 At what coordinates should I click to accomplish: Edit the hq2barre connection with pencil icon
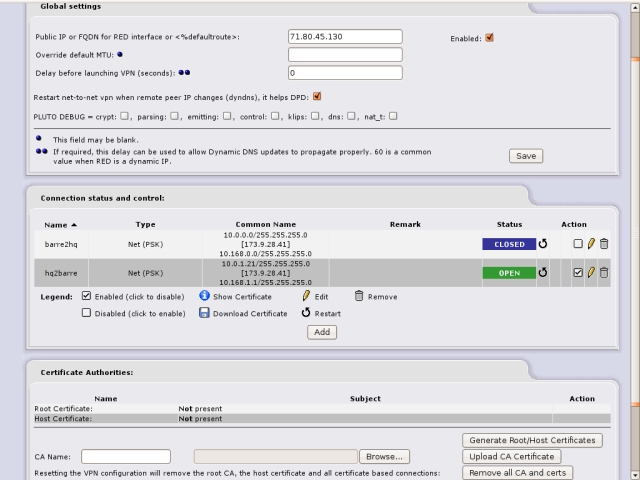point(591,272)
